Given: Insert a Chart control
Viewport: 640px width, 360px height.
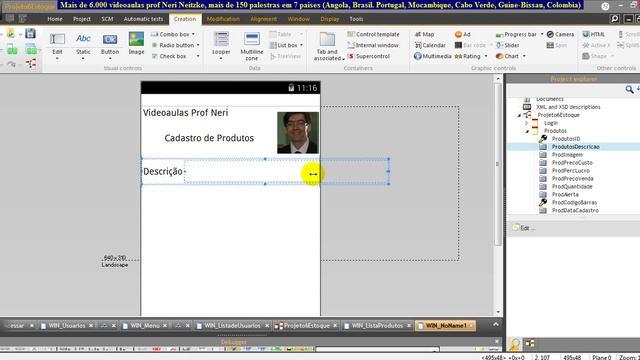Looking at the screenshot, I should click(x=507, y=56).
